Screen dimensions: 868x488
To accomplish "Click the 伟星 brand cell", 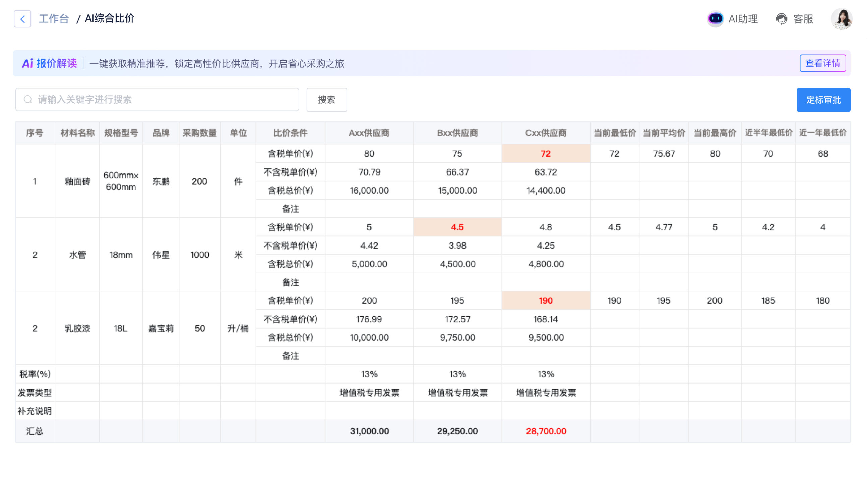I will pos(161,255).
